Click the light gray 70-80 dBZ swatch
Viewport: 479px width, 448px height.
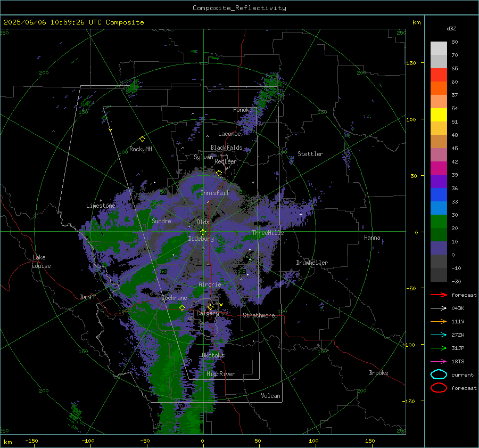pyautogui.click(x=439, y=48)
